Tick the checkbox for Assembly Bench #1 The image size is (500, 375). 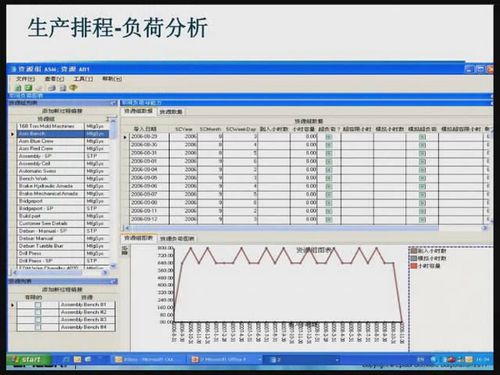[38, 305]
